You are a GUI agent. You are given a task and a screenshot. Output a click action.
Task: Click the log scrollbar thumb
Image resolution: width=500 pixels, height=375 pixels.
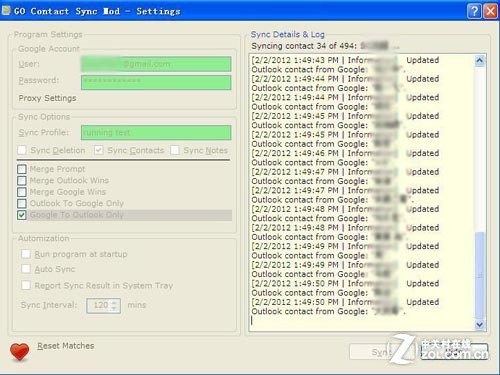point(480,275)
